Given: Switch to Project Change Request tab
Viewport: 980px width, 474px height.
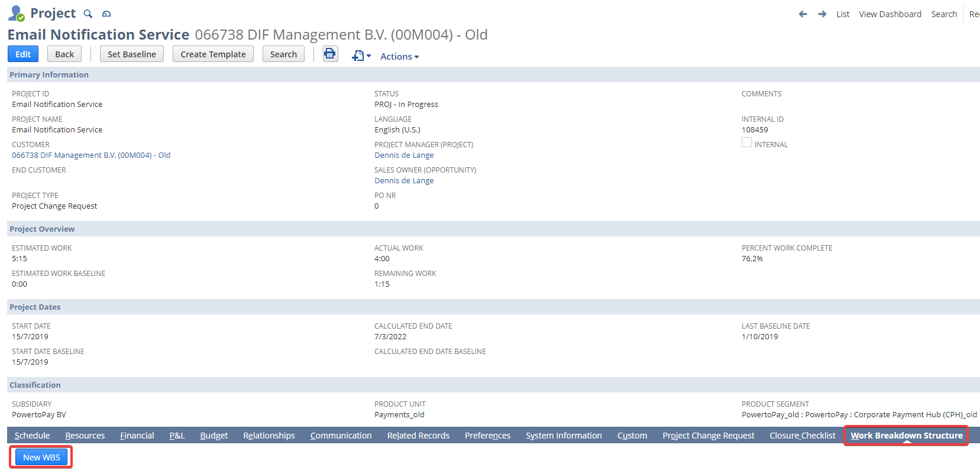Looking at the screenshot, I should tap(709, 436).
